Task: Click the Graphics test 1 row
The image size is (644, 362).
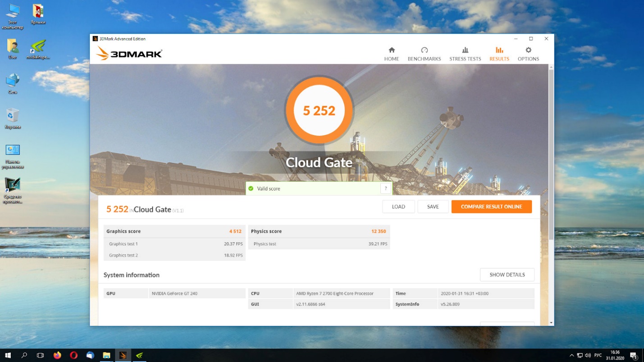Action: tap(174, 244)
